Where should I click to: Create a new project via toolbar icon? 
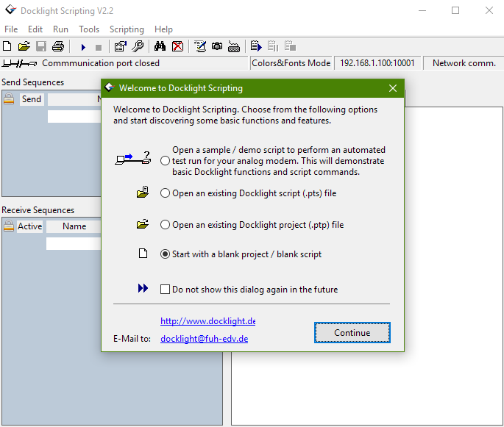point(7,46)
